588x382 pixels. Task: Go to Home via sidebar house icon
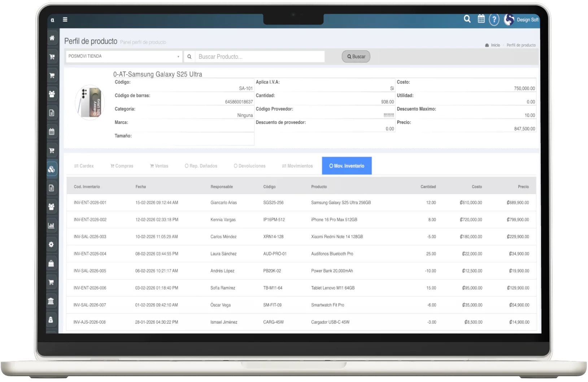[52, 38]
